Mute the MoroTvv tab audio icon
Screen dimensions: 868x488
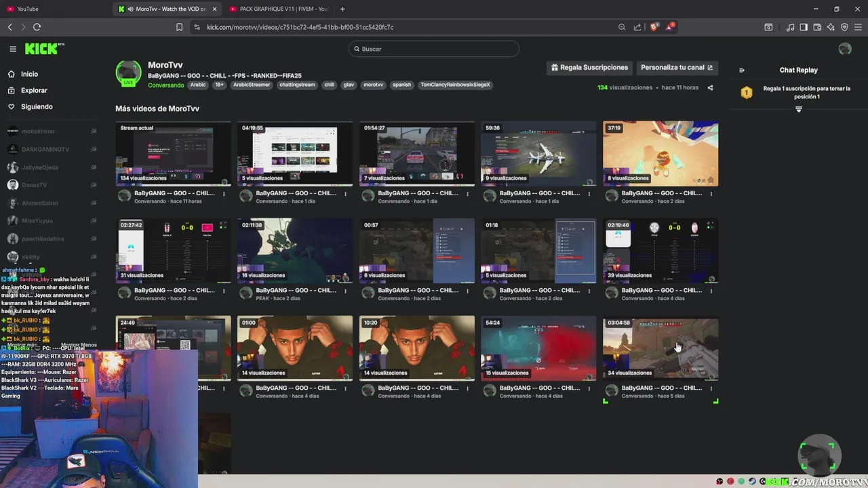pos(130,9)
